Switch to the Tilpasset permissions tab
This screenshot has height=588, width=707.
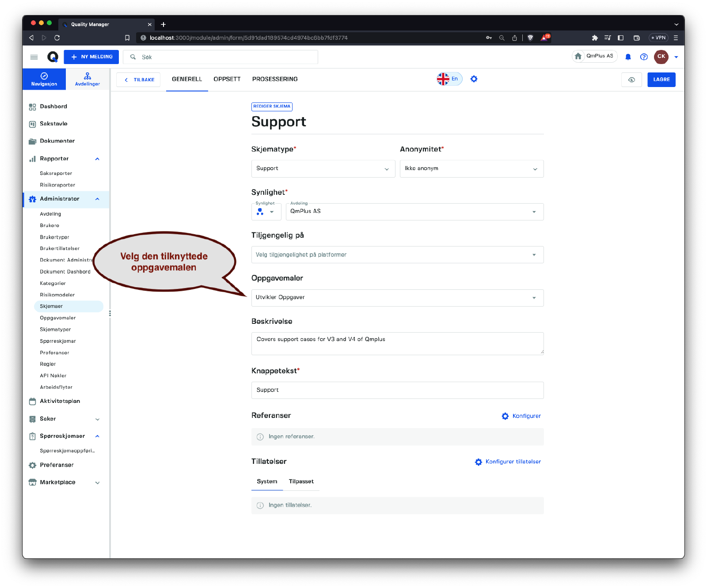[301, 482]
